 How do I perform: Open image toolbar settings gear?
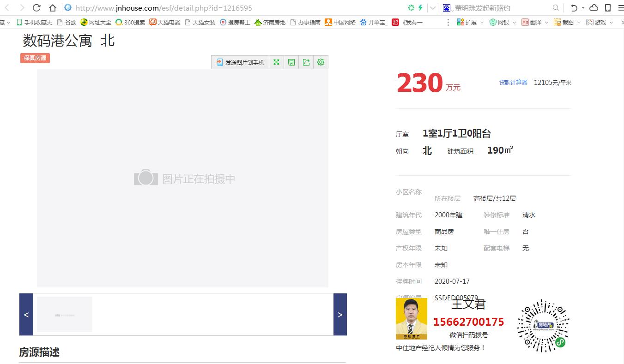tap(321, 62)
